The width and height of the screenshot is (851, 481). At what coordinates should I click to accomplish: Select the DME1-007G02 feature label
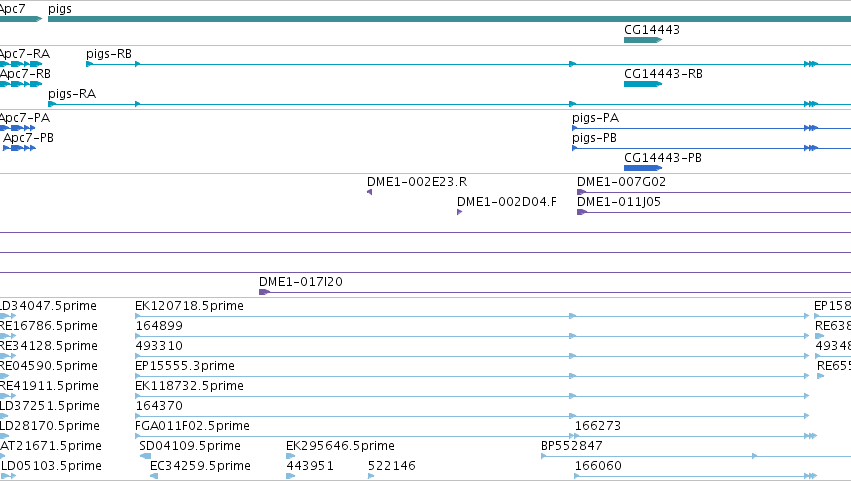(621, 182)
